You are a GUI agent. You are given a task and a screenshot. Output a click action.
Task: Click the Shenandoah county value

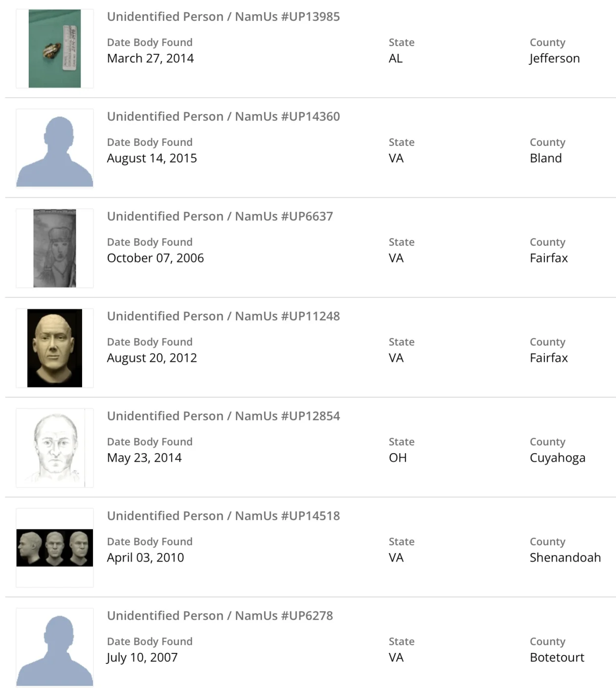pyautogui.click(x=565, y=558)
